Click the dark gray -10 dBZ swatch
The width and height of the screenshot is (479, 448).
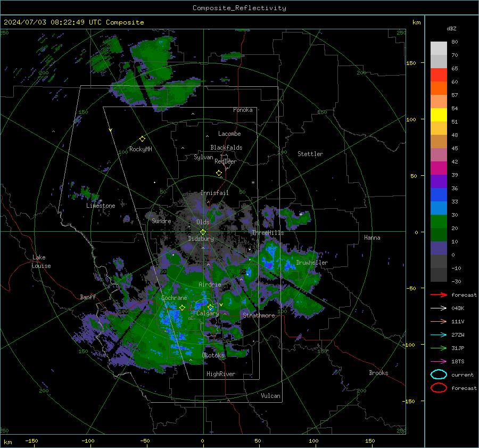pos(439,274)
